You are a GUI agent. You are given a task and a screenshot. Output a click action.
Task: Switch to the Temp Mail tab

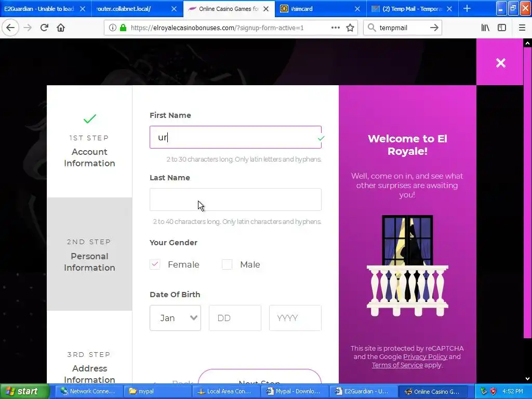(407, 9)
